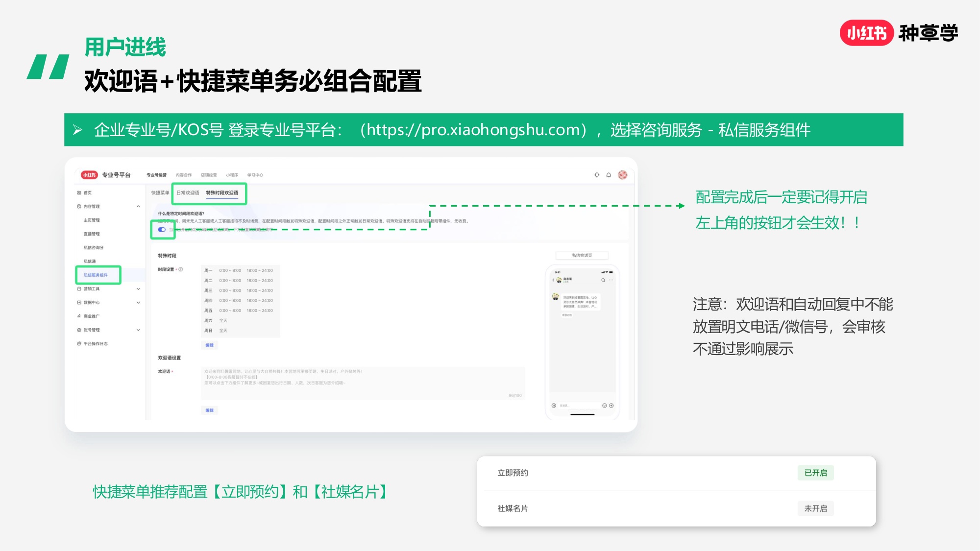Select 店铺经营 top navigation item

[x=209, y=175]
